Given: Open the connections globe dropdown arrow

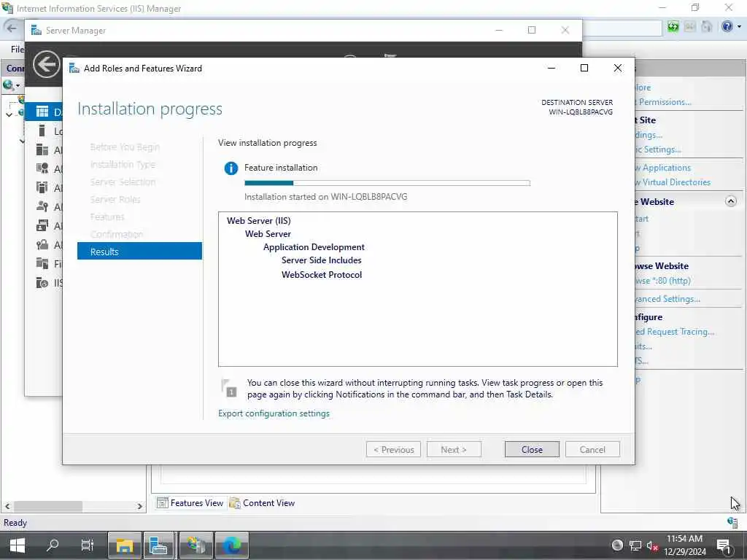Looking at the screenshot, I should [18, 86].
